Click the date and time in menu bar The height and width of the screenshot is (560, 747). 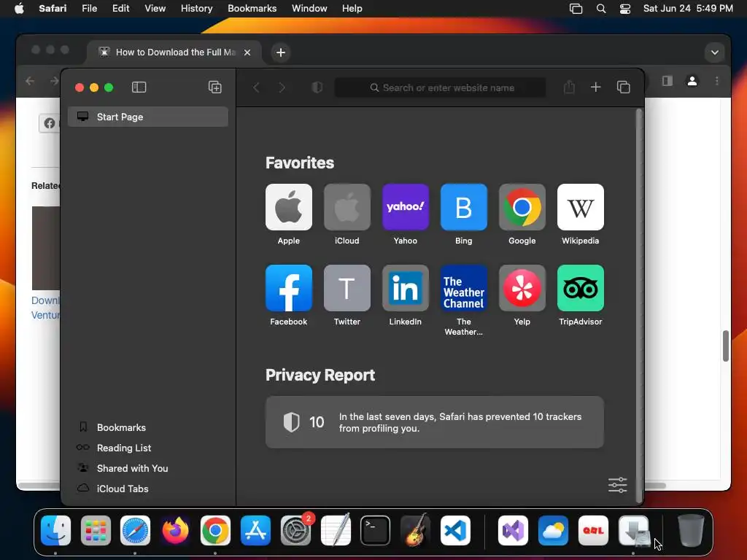(688, 9)
